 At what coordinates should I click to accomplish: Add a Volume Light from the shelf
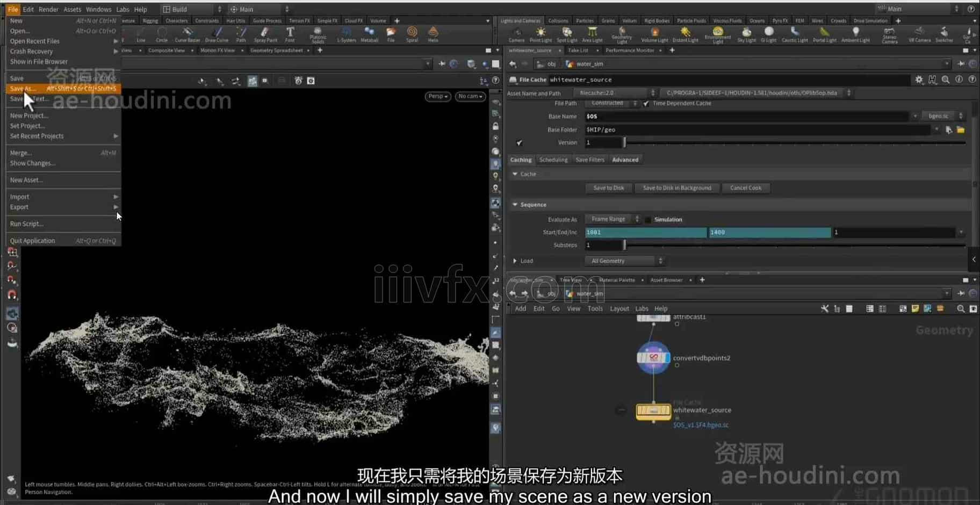[x=654, y=34]
